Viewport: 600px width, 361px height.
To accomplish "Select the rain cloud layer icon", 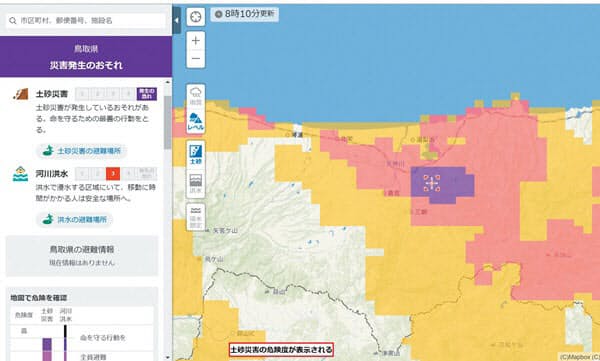I will (196, 96).
